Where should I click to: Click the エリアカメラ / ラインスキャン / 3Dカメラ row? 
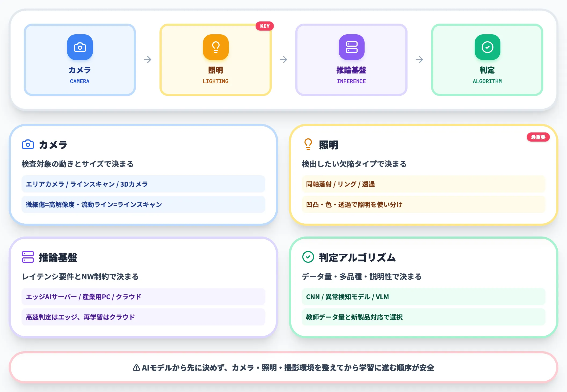click(143, 184)
